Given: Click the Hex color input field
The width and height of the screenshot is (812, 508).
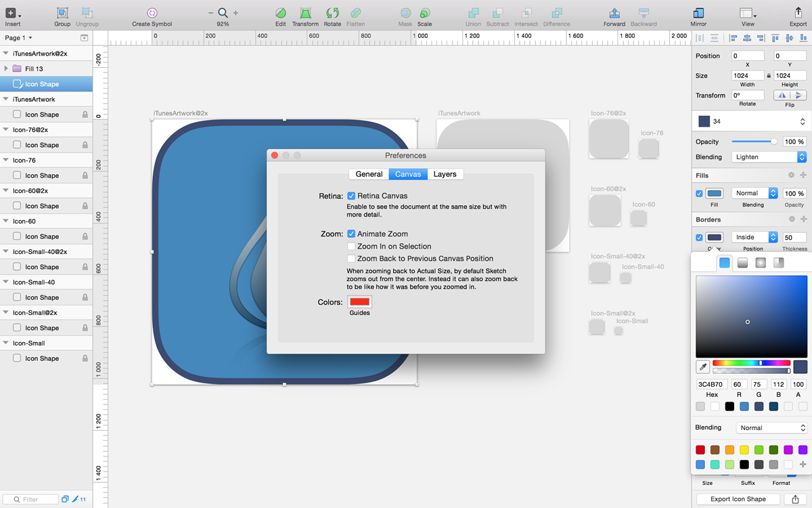Looking at the screenshot, I should [x=711, y=384].
